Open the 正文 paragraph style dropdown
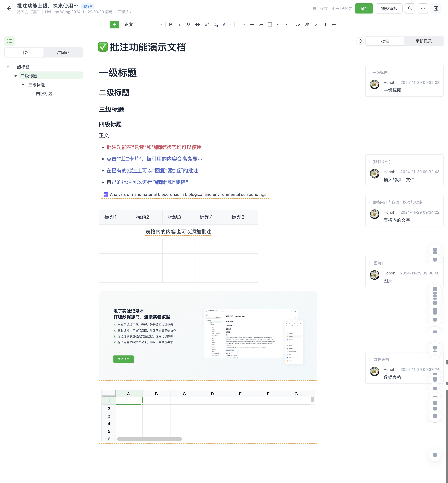Screen dimensions: 448x483 143,24
